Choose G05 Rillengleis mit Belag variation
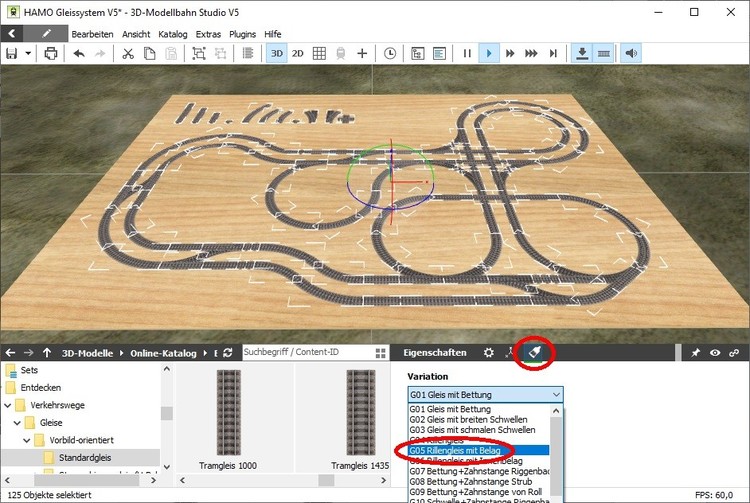 (478, 450)
